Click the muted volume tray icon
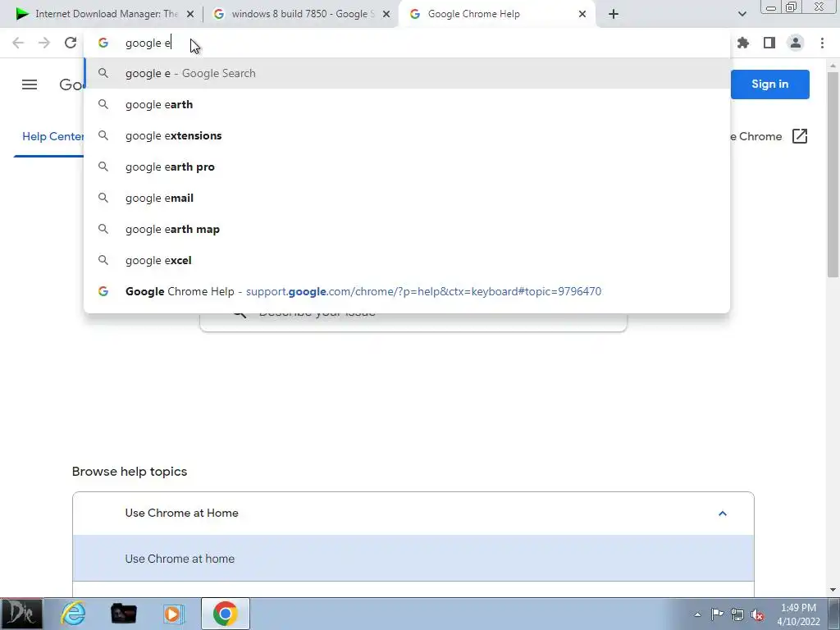This screenshot has width=840, height=630. [x=757, y=614]
